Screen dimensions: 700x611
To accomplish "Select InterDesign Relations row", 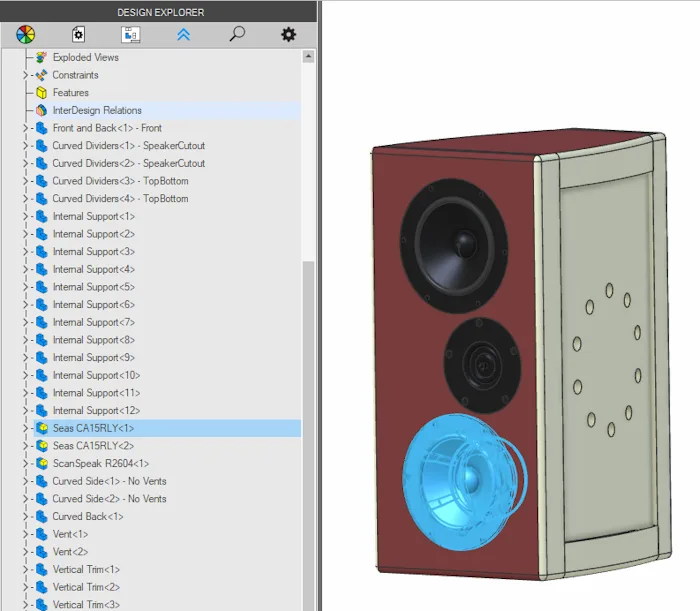I will point(167,110).
